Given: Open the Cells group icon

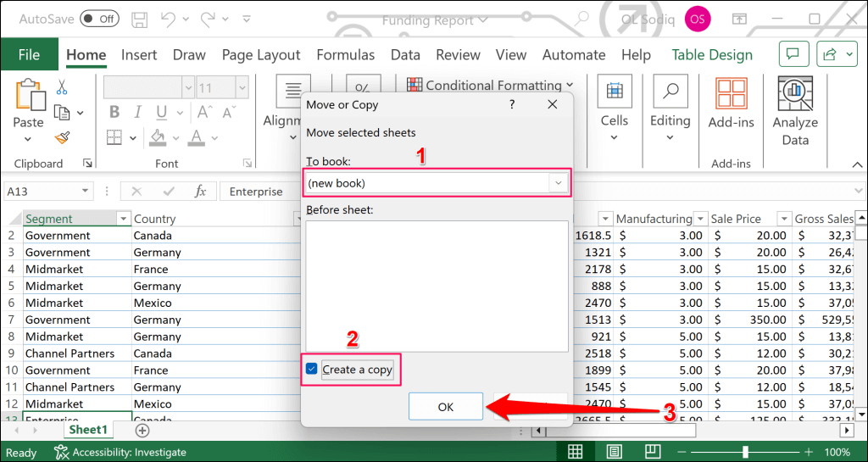Looking at the screenshot, I should 615,91.
